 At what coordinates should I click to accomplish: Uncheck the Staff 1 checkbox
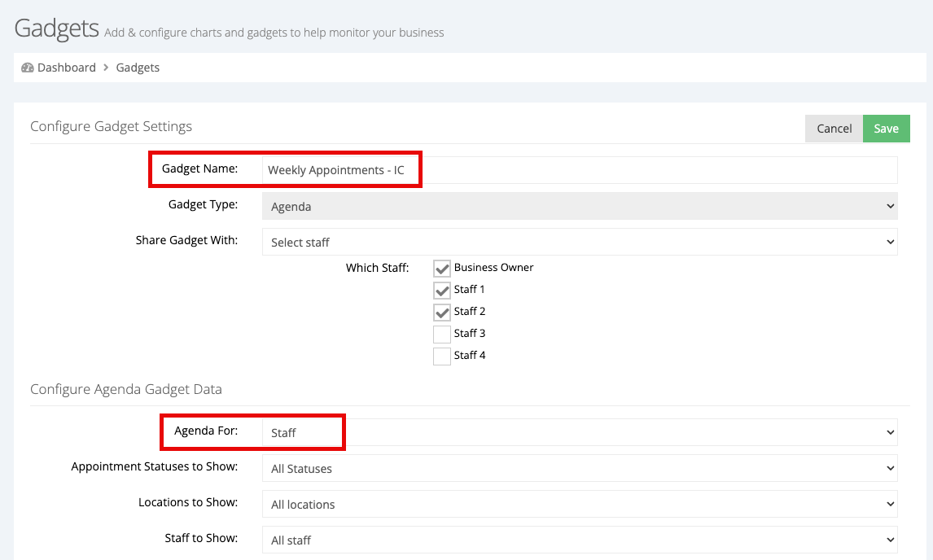point(441,291)
